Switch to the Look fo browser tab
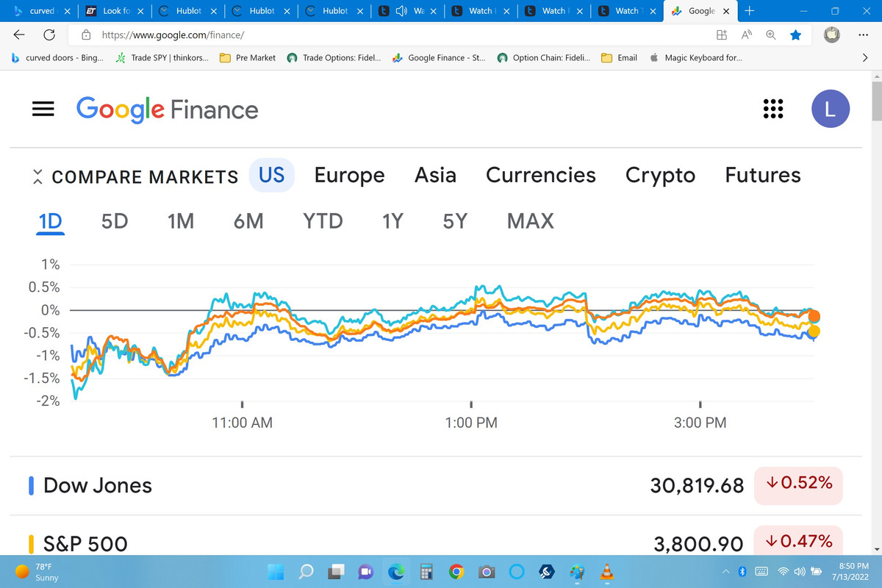The height and width of the screenshot is (588, 882). click(114, 11)
